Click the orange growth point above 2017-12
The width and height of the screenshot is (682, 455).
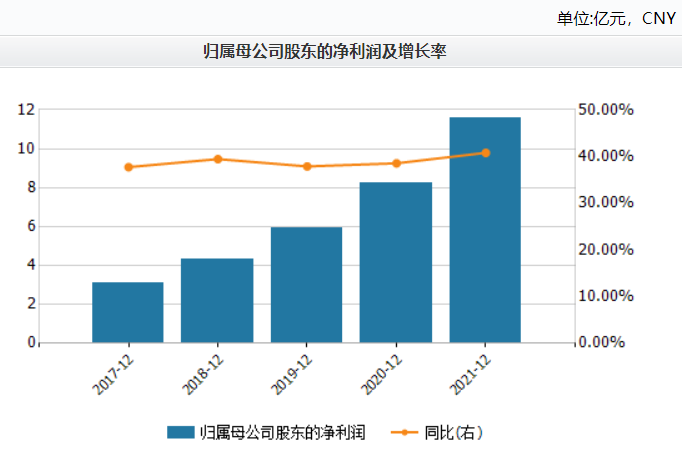pyautogui.click(x=128, y=167)
